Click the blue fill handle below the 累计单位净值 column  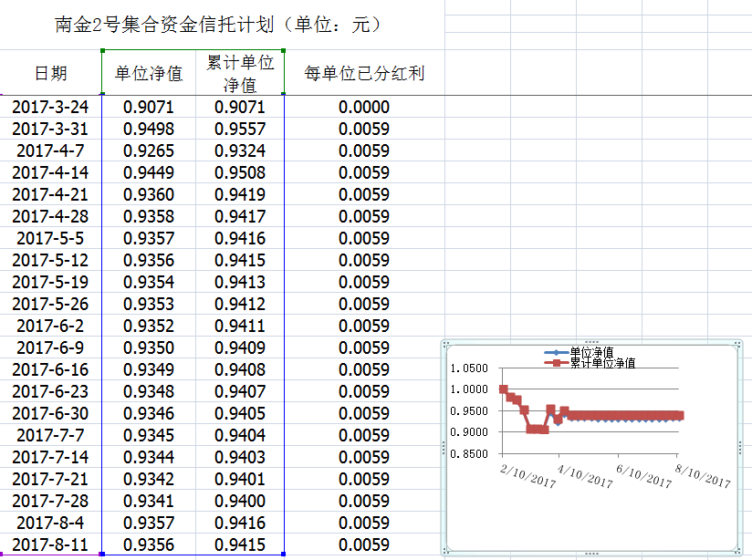click(x=284, y=554)
